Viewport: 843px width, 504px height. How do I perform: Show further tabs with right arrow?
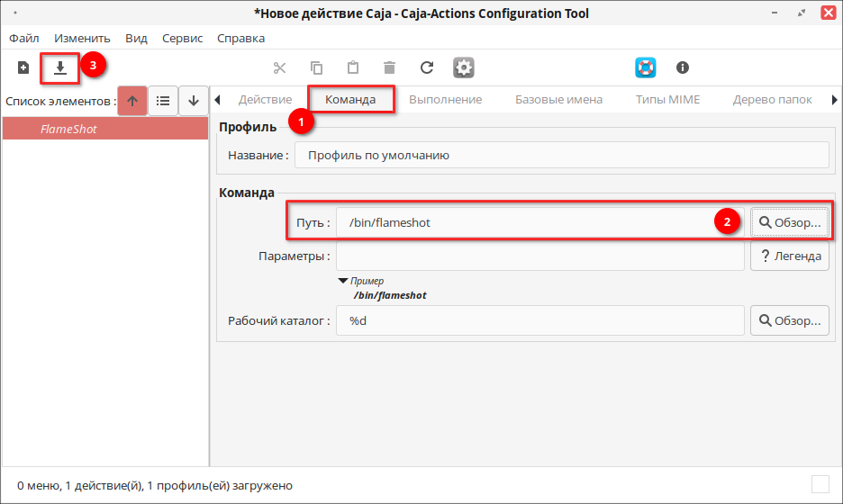tap(834, 99)
